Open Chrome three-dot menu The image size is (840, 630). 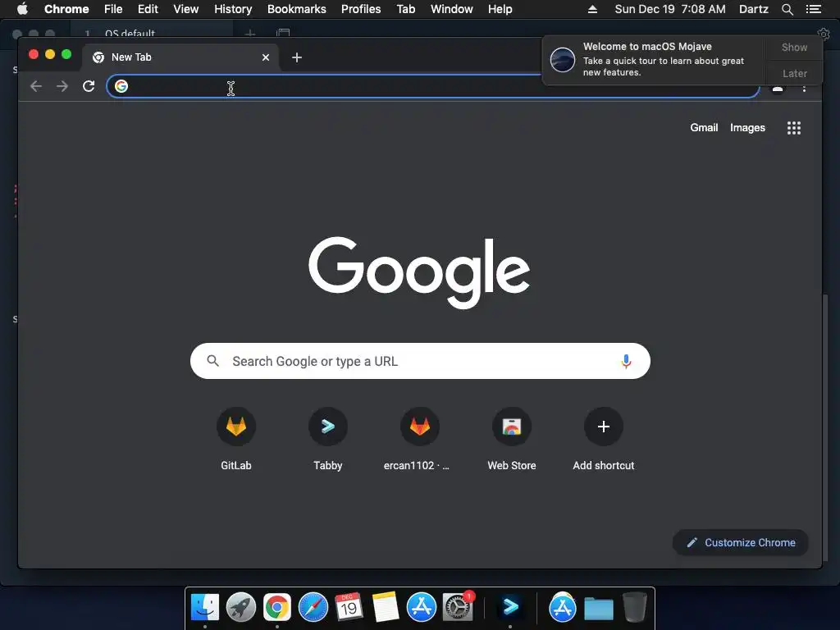coord(804,88)
